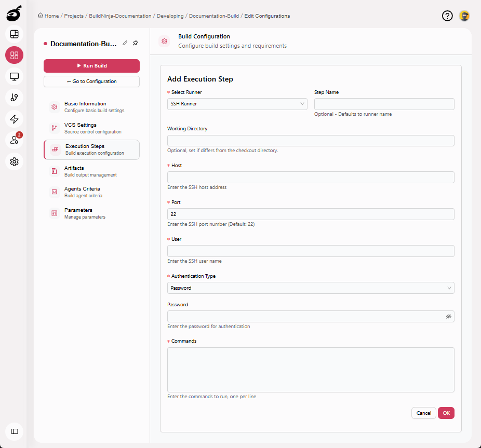Open the monitor agents sidebar icon
481x448 pixels.
14,77
